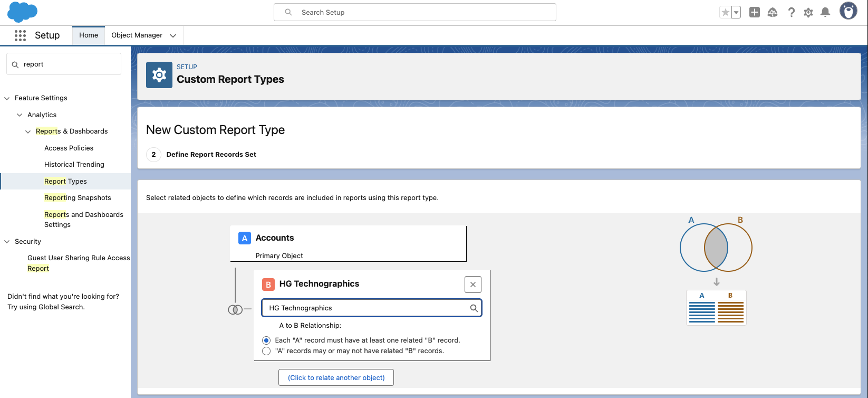Click the A/B result table graphic
868x398 pixels.
point(716,308)
